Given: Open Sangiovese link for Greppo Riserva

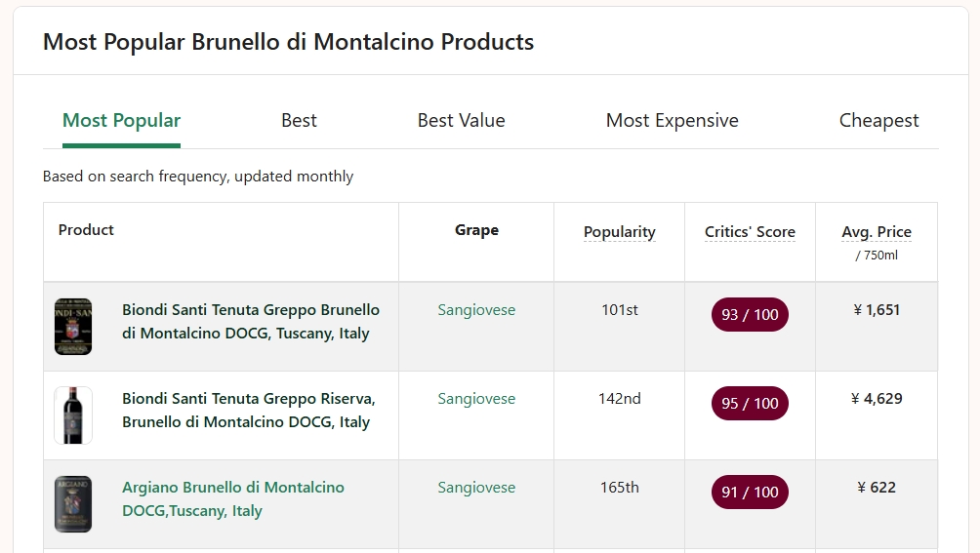Looking at the screenshot, I should [x=476, y=399].
